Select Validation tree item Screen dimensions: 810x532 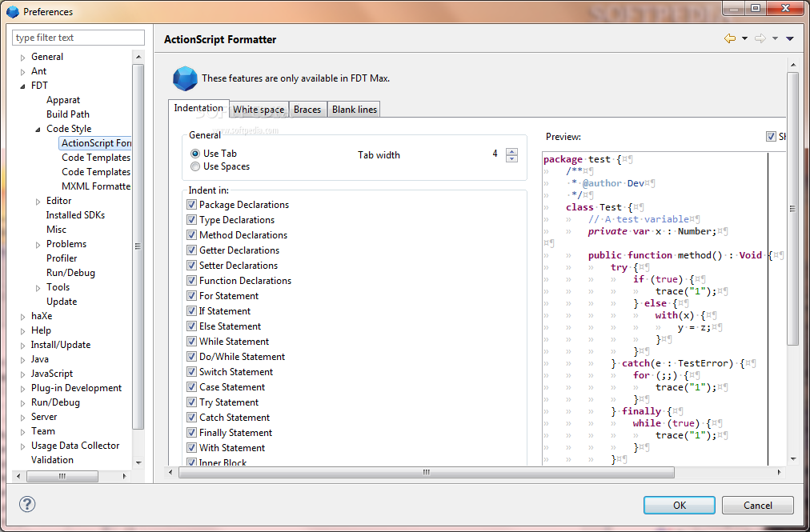(52, 460)
